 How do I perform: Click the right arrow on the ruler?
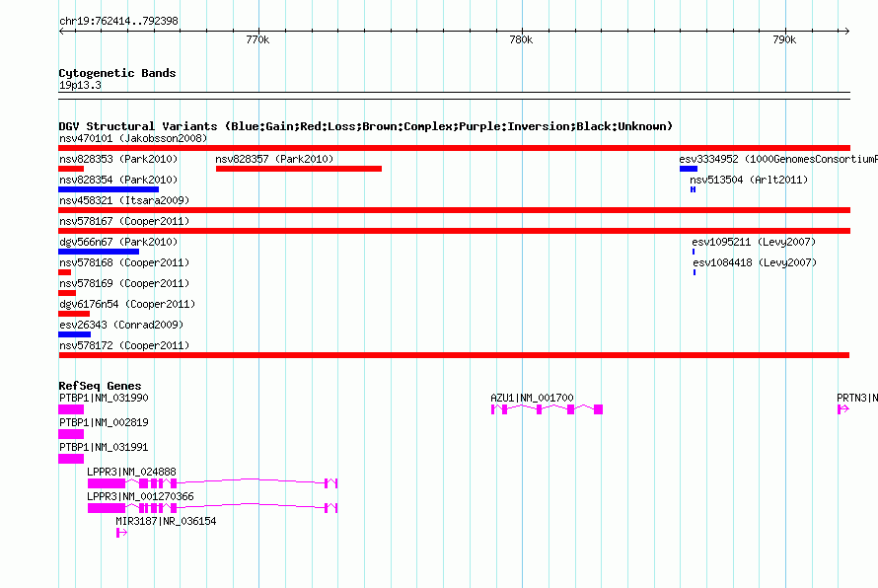pos(846,32)
